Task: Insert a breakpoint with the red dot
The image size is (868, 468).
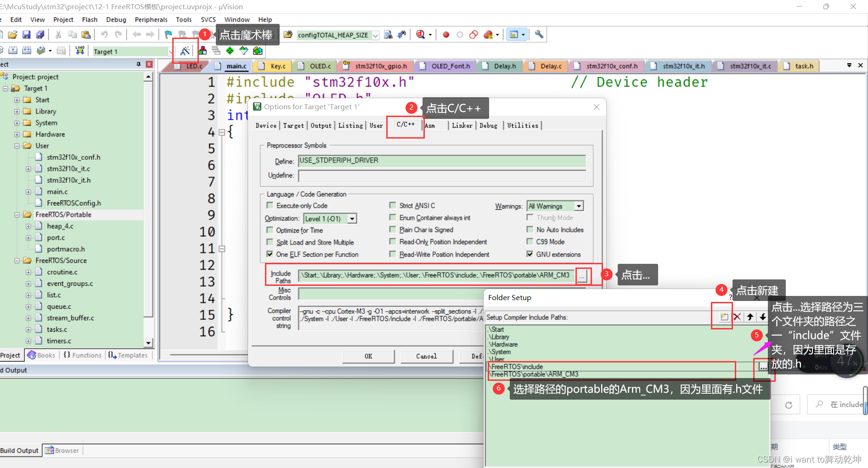Action: [445, 34]
